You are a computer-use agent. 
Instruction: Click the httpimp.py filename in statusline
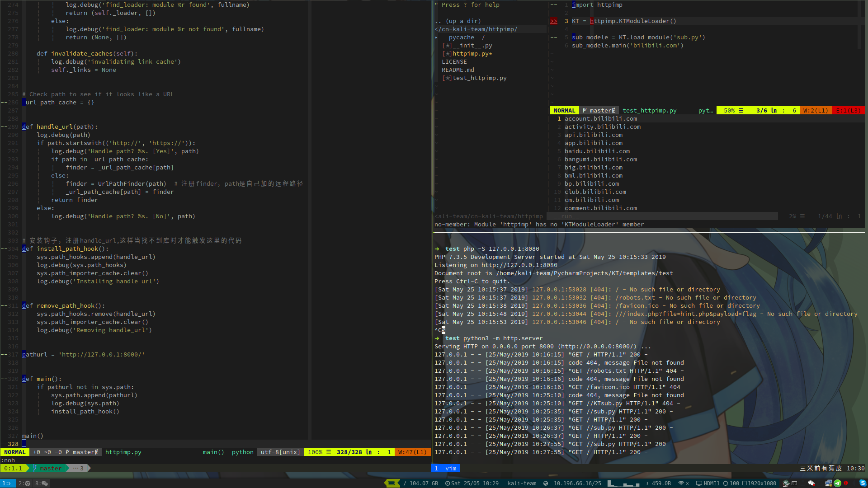click(x=123, y=452)
